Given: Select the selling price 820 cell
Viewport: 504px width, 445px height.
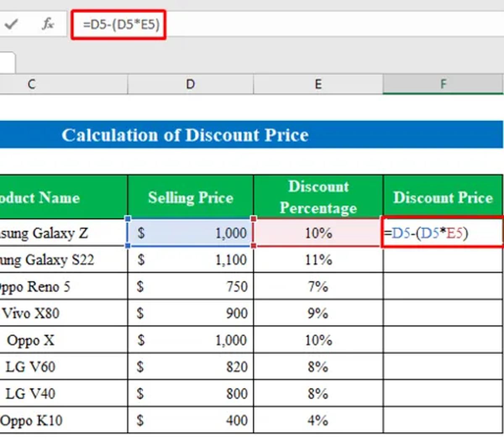Looking at the screenshot, I should pos(191,367).
